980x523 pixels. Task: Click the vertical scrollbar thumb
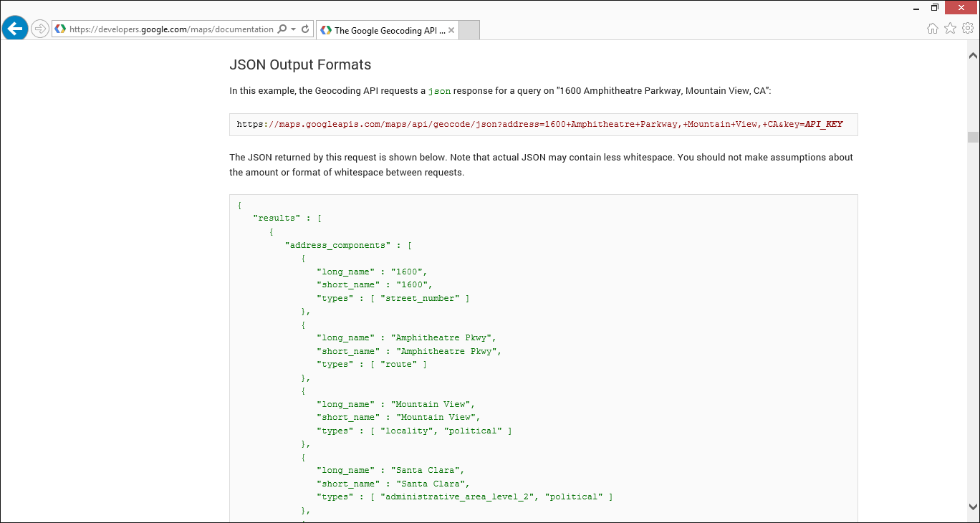point(973,138)
